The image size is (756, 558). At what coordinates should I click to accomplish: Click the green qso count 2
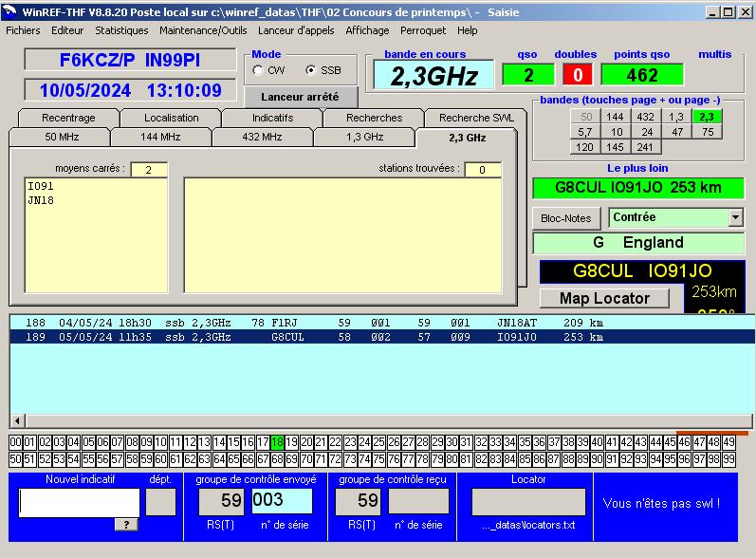coord(528,75)
